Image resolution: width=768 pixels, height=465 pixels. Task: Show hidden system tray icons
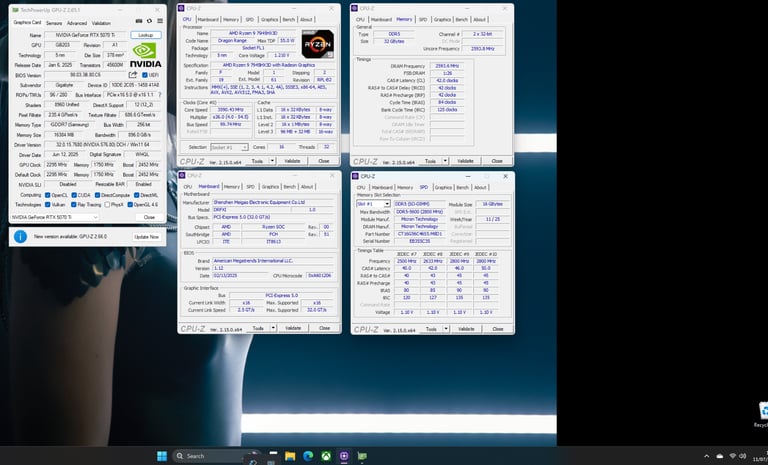(x=706, y=456)
